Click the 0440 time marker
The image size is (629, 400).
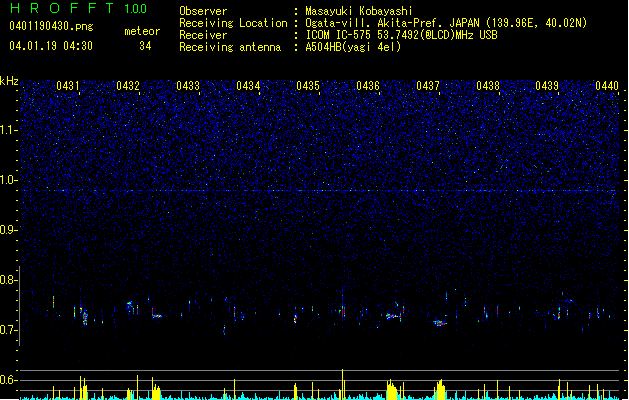point(607,86)
